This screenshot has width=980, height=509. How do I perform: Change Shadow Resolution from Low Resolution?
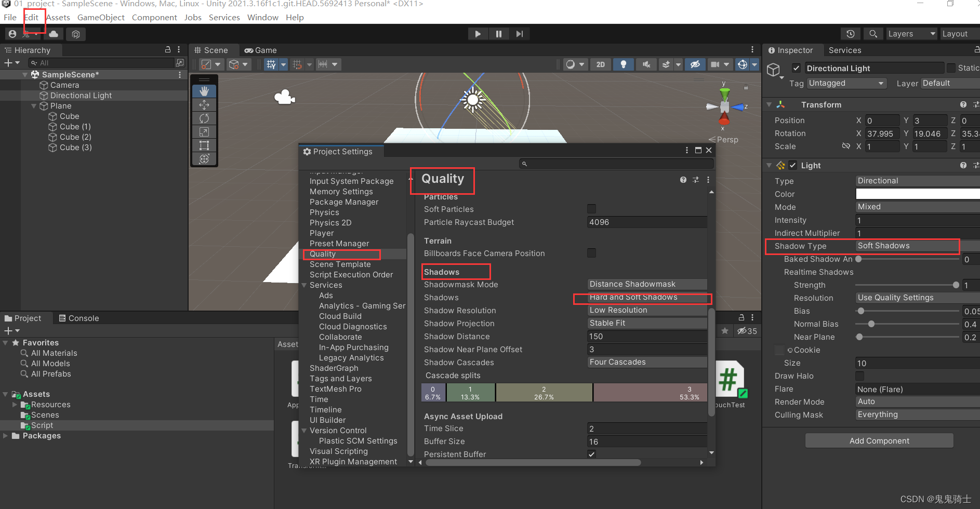click(647, 310)
